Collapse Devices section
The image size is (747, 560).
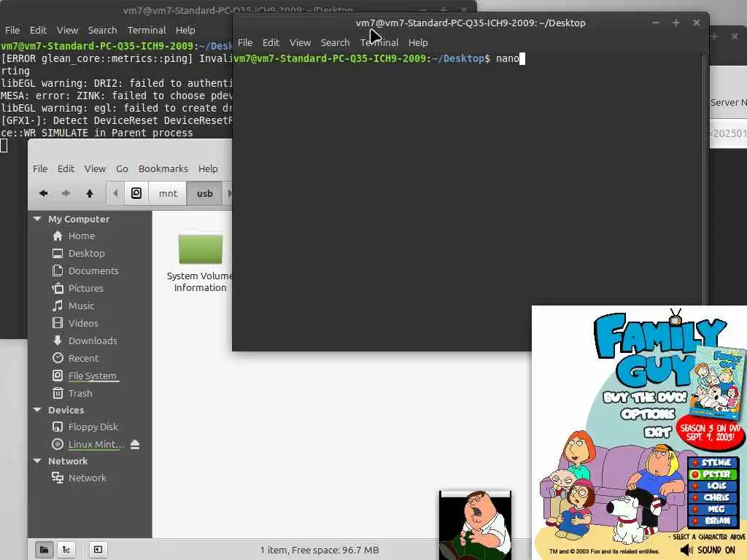click(37, 410)
